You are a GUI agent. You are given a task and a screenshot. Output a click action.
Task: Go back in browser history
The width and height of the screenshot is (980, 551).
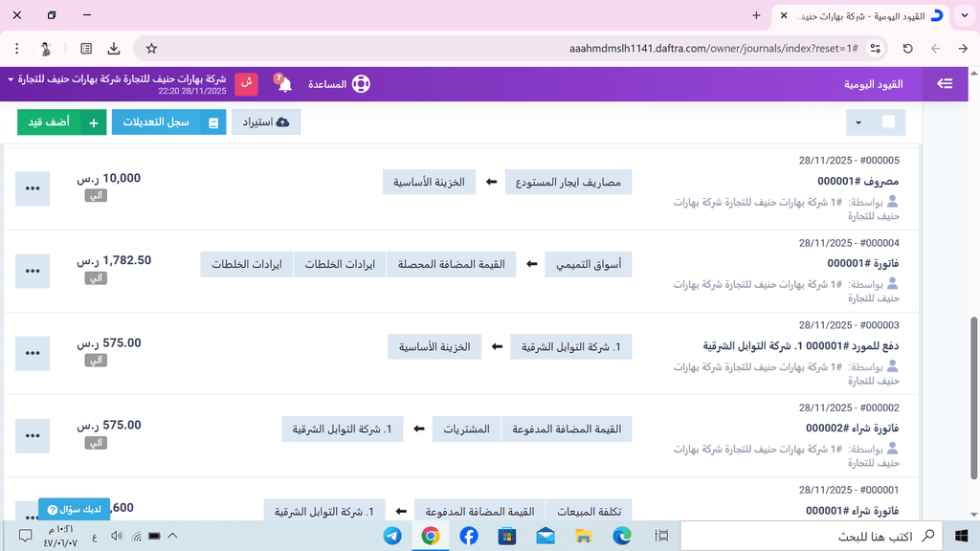(935, 48)
